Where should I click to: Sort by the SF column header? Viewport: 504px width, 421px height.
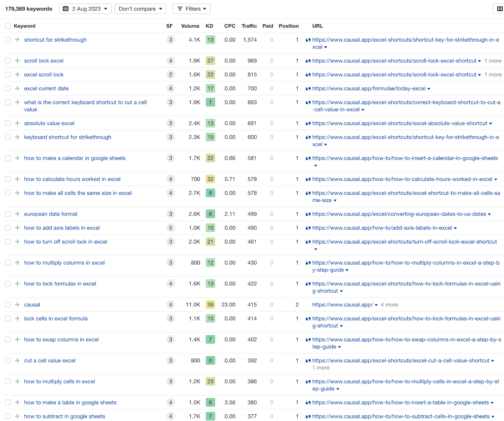click(x=169, y=26)
